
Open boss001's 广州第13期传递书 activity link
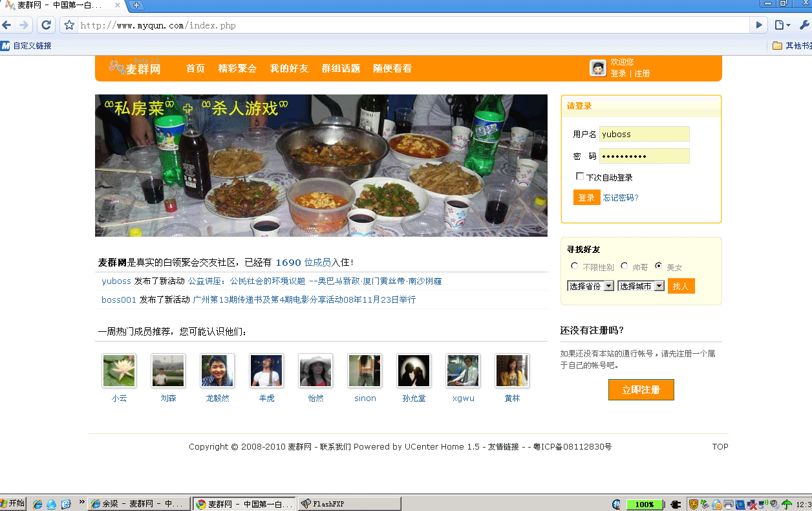click(x=304, y=300)
